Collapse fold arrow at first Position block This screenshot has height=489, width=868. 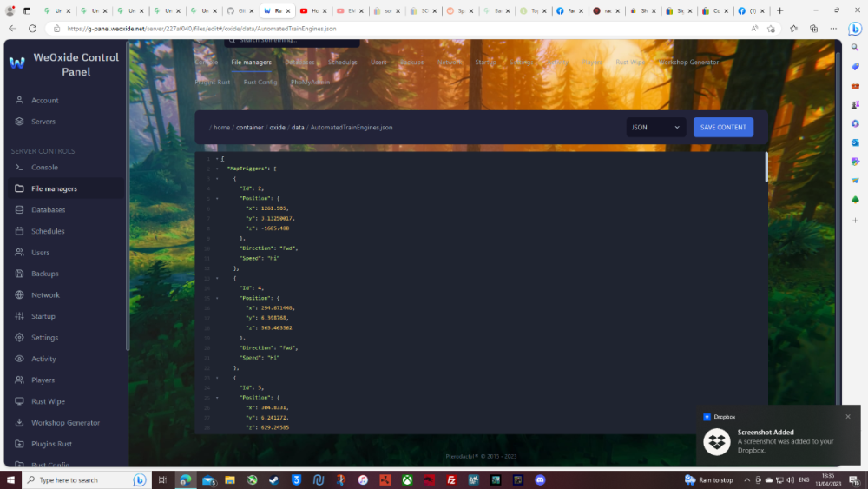coord(217,198)
